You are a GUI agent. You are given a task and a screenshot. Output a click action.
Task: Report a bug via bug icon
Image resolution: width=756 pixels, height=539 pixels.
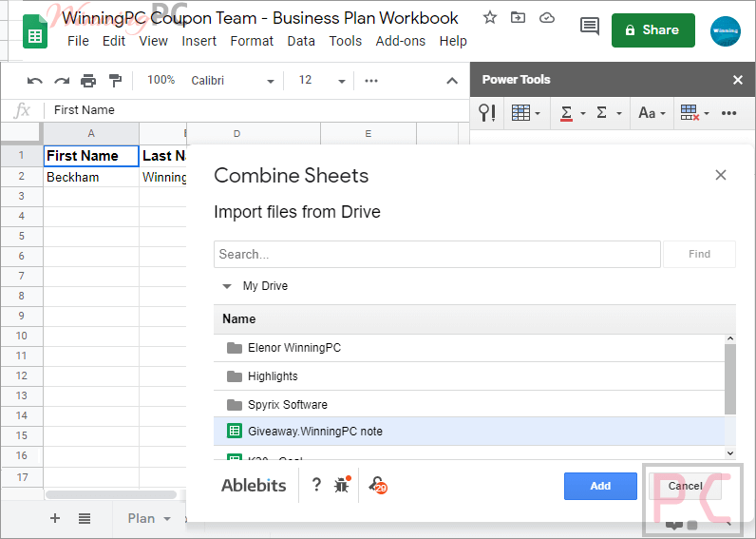(x=342, y=485)
